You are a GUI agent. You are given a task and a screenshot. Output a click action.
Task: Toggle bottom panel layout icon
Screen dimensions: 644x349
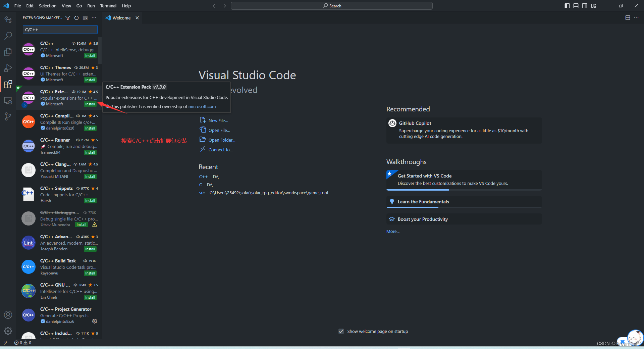point(576,6)
